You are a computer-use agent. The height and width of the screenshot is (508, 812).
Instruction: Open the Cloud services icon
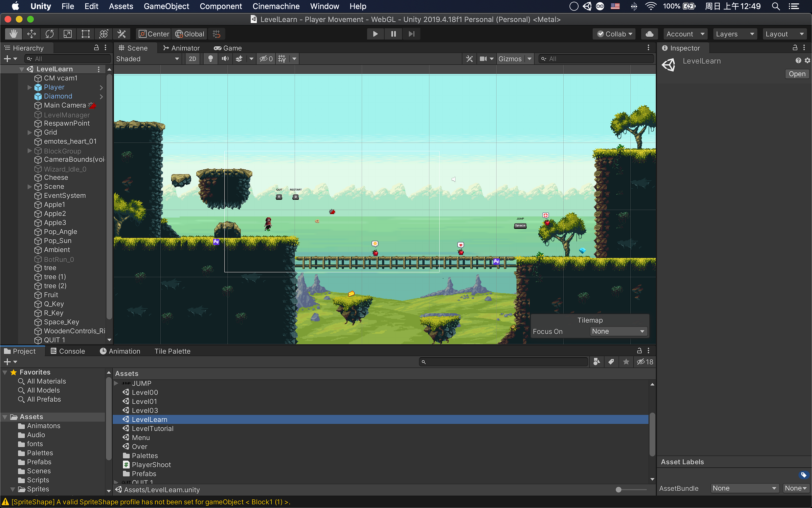(x=649, y=34)
